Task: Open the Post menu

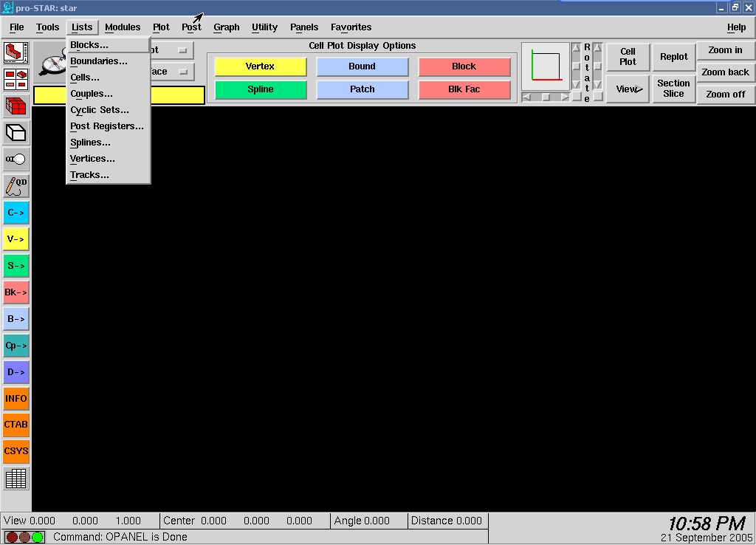Action: pyautogui.click(x=191, y=27)
